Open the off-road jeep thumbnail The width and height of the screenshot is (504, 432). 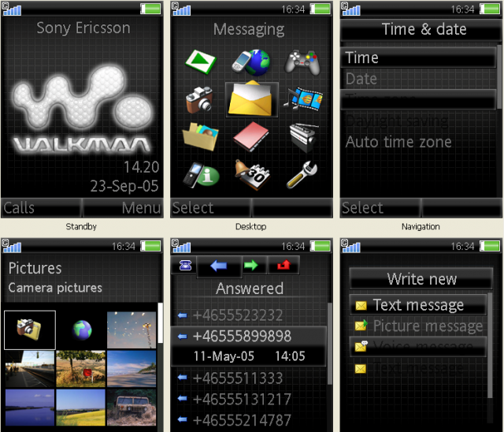coord(132,408)
